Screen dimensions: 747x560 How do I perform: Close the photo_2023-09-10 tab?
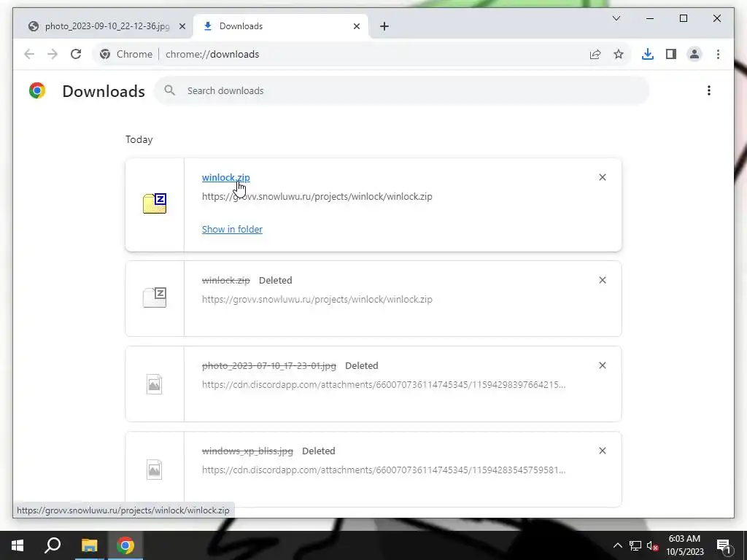[182, 26]
